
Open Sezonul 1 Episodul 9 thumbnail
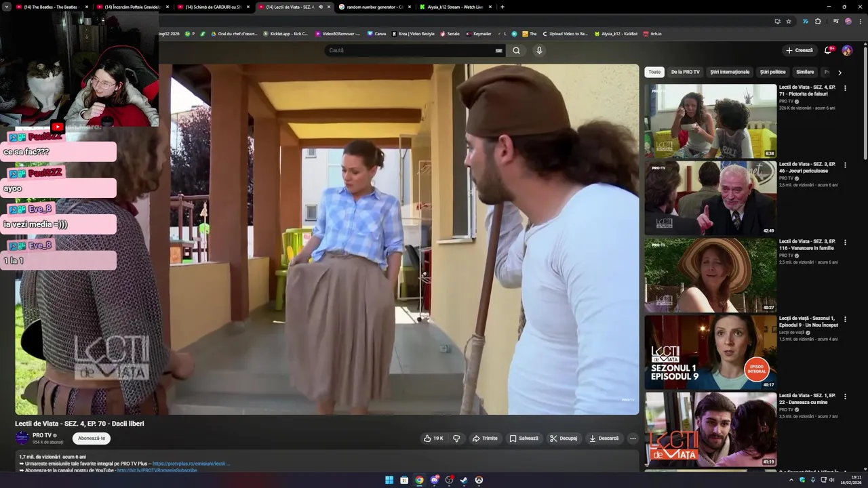711,352
